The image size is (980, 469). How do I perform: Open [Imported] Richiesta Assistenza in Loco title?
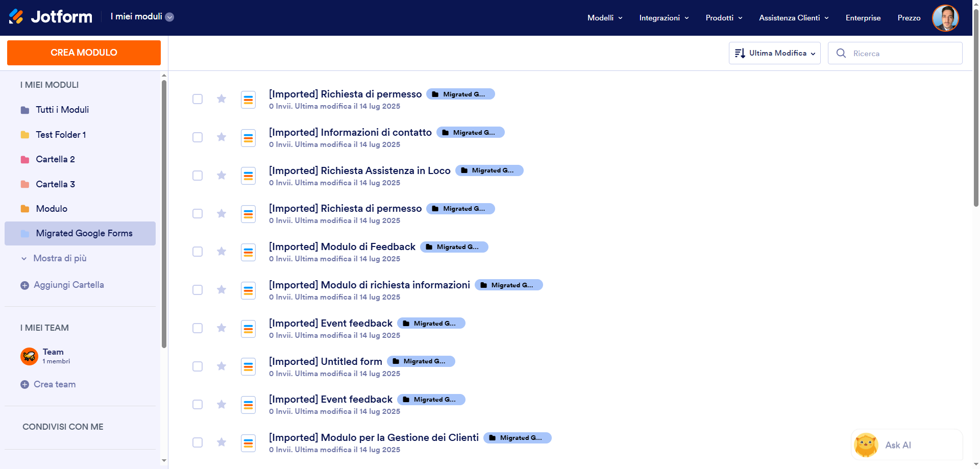pos(360,170)
